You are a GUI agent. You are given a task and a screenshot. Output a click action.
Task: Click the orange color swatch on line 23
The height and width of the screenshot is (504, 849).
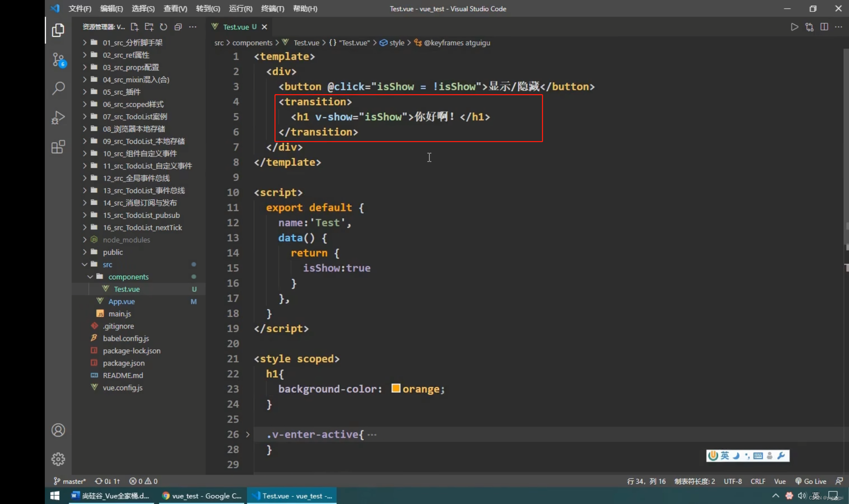coord(396,388)
